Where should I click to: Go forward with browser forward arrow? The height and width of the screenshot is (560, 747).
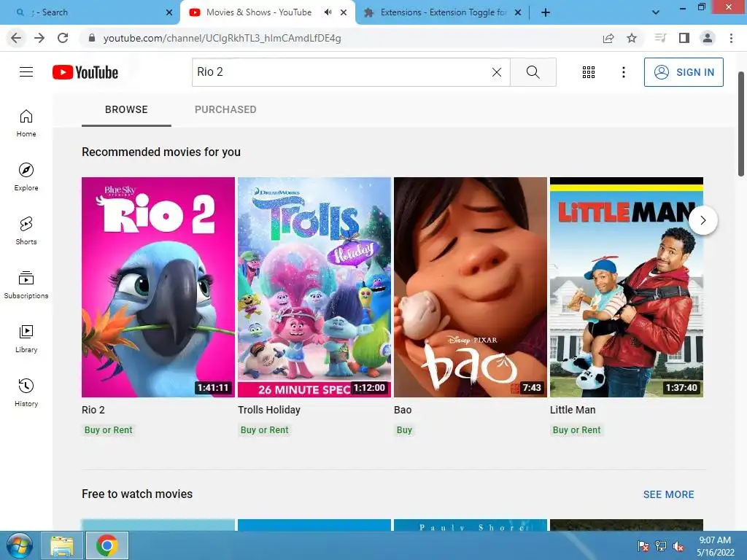[x=39, y=38]
